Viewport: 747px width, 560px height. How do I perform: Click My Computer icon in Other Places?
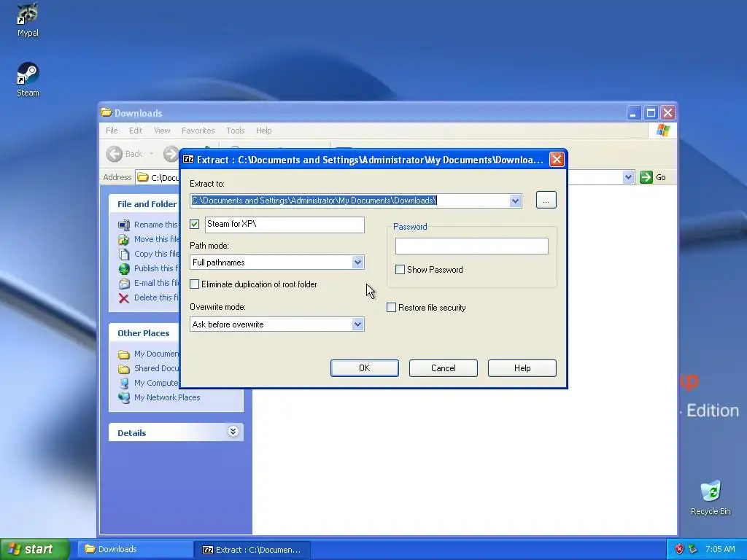coord(124,384)
